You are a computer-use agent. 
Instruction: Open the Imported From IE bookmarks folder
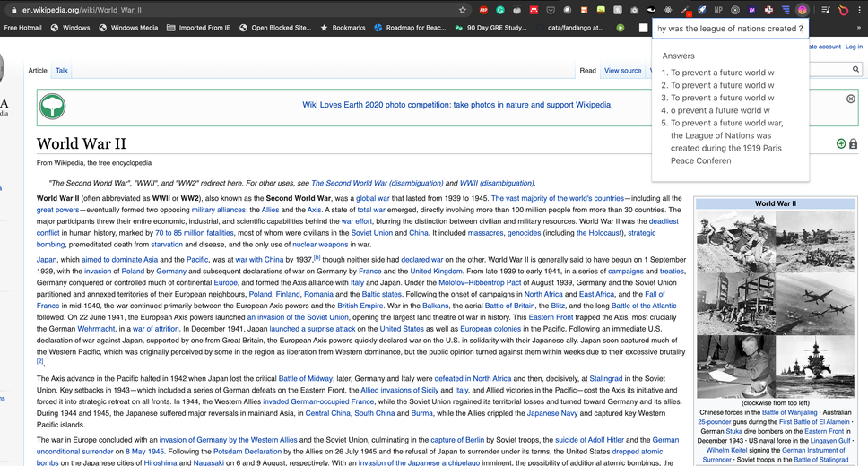198,28
